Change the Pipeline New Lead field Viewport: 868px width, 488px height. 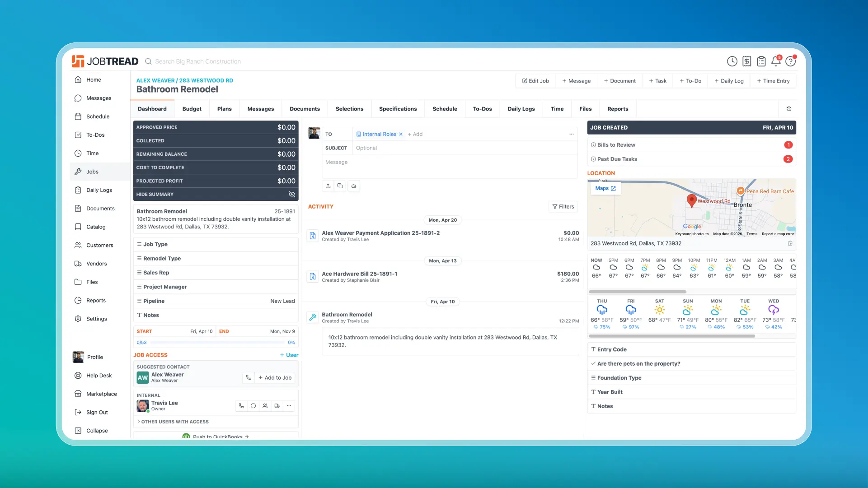(216, 301)
